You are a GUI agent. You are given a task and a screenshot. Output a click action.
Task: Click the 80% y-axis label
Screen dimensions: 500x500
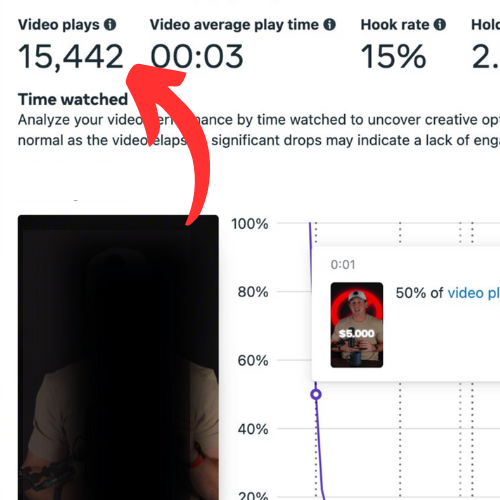(253, 292)
